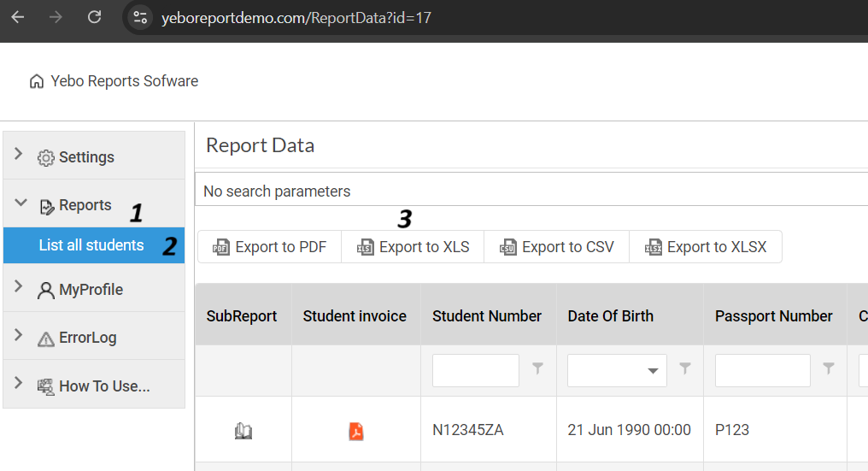Click the home icon beside Yebo Reports
This screenshot has height=471, width=868.
(x=37, y=81)
